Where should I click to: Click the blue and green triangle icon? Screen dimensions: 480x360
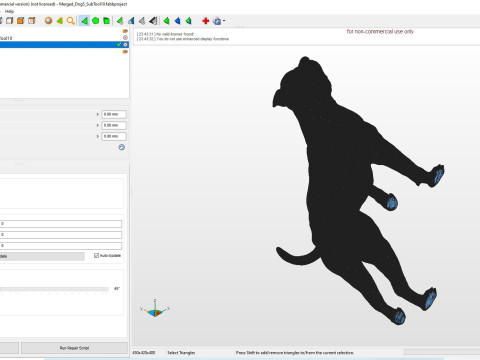tap(131, 21)
